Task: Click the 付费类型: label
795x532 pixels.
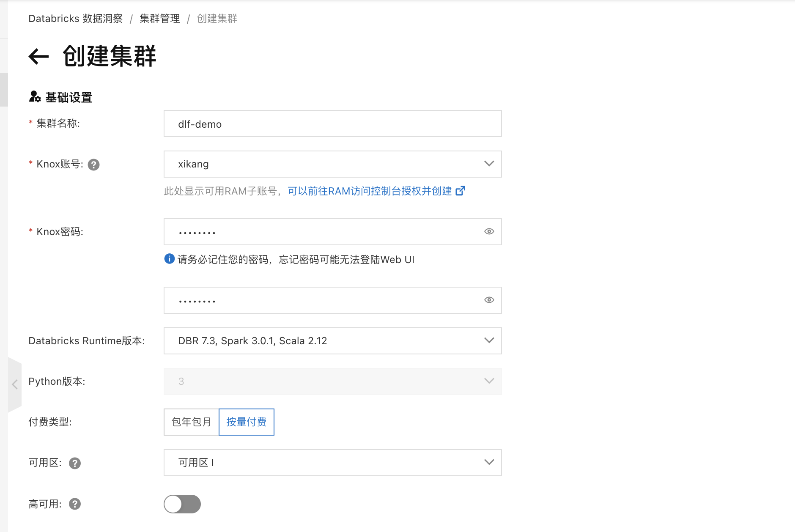Action: [50, 422]
